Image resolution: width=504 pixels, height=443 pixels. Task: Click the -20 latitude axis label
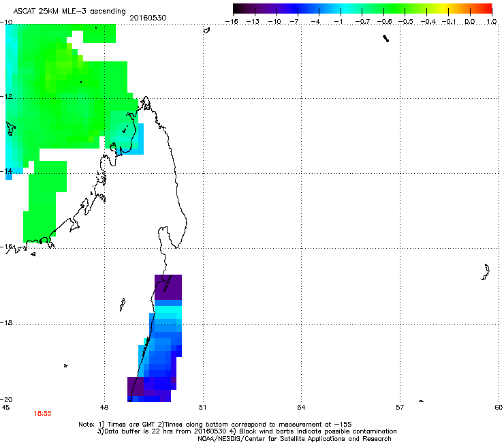(6, 399)
